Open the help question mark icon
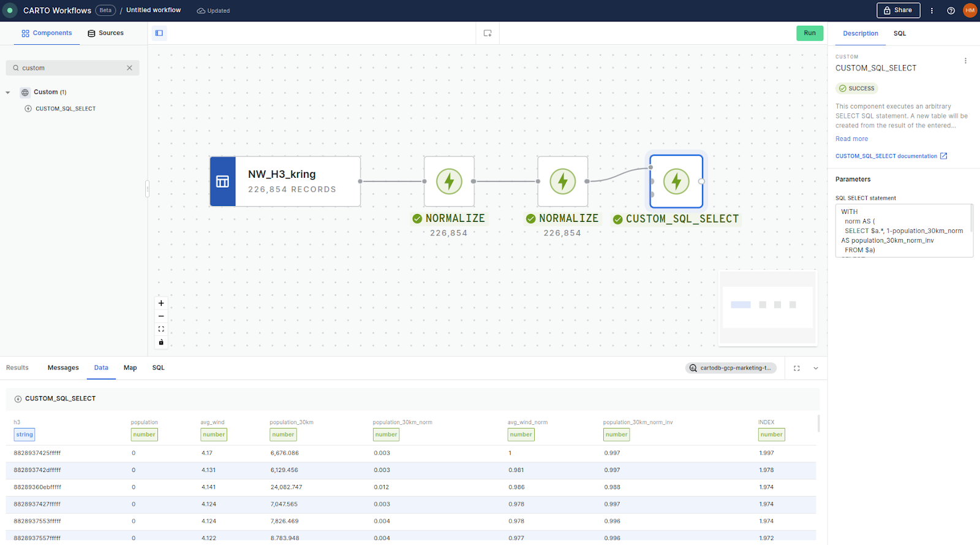Image resolution: width=980 pixels, height=545 pixels. (x=951, y=10)
